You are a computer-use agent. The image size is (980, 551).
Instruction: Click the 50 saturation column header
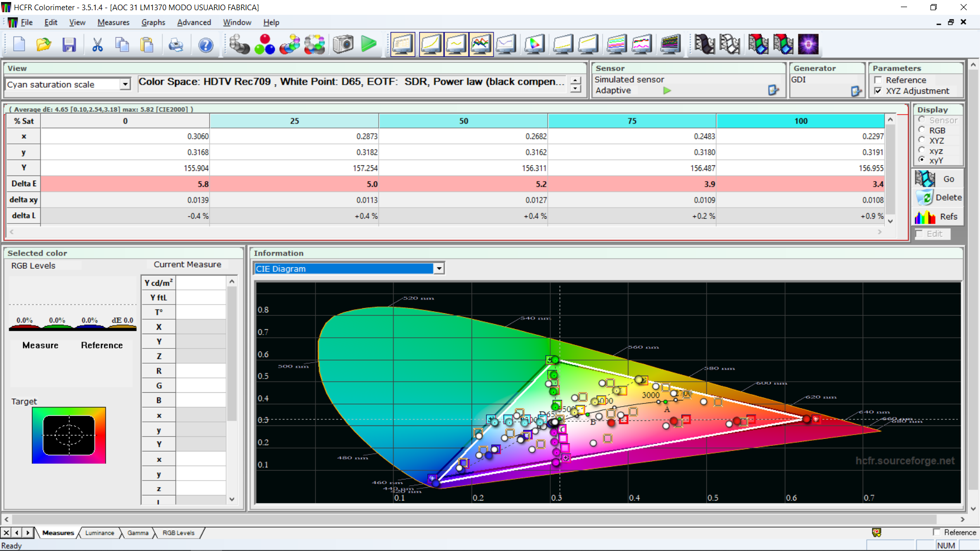pos(463,121)
